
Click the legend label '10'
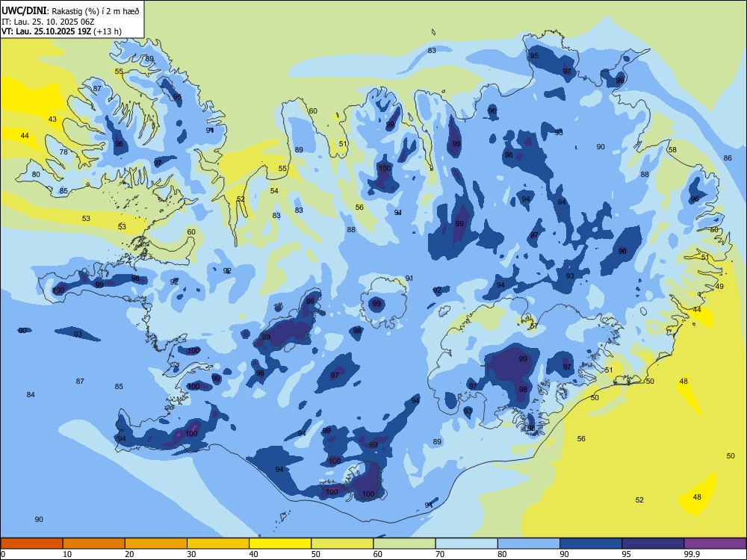(x=67, y=554)
